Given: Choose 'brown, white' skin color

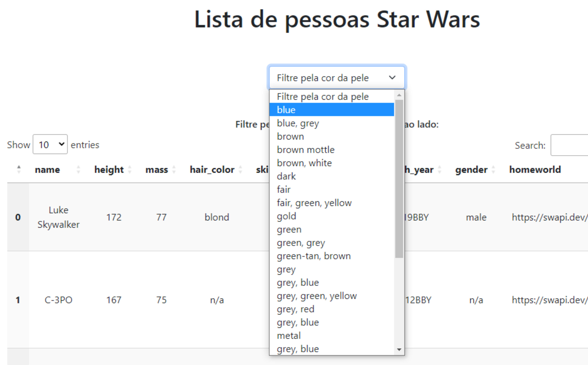Looking at the screenshot, I should pos(332,163).
